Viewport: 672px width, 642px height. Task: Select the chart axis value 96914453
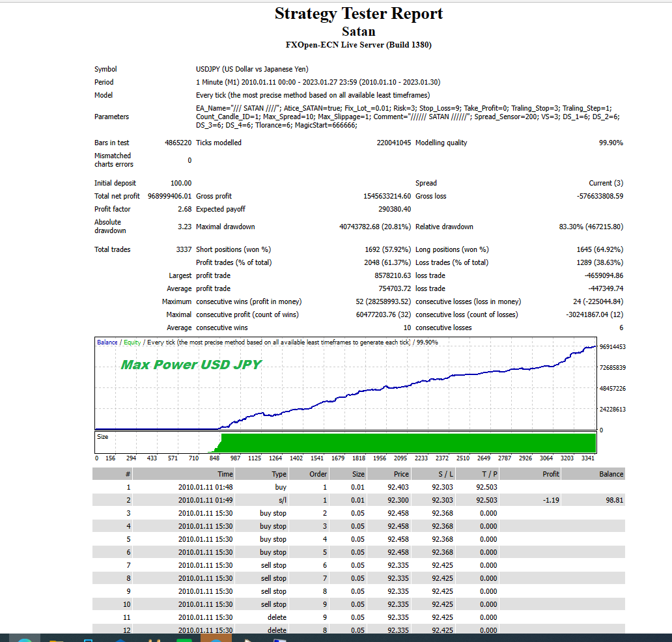pos(613,346)
